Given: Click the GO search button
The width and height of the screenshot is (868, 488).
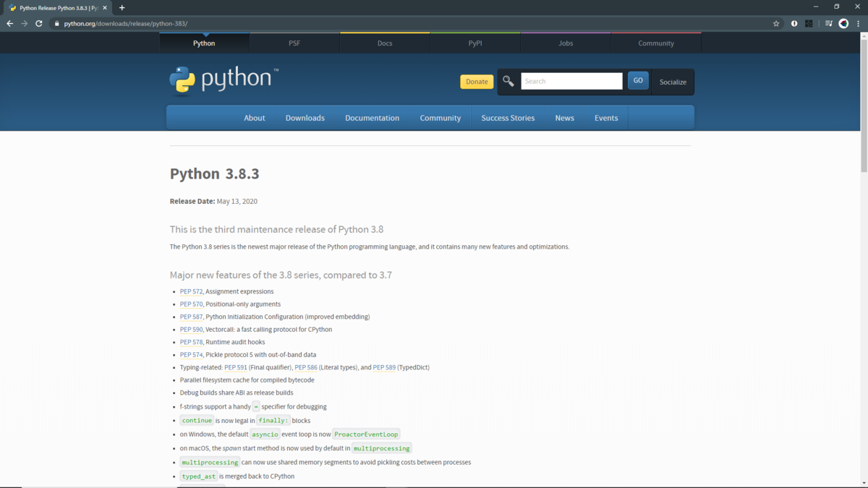Looking at the screenshot, I should (x=638, y=80).
